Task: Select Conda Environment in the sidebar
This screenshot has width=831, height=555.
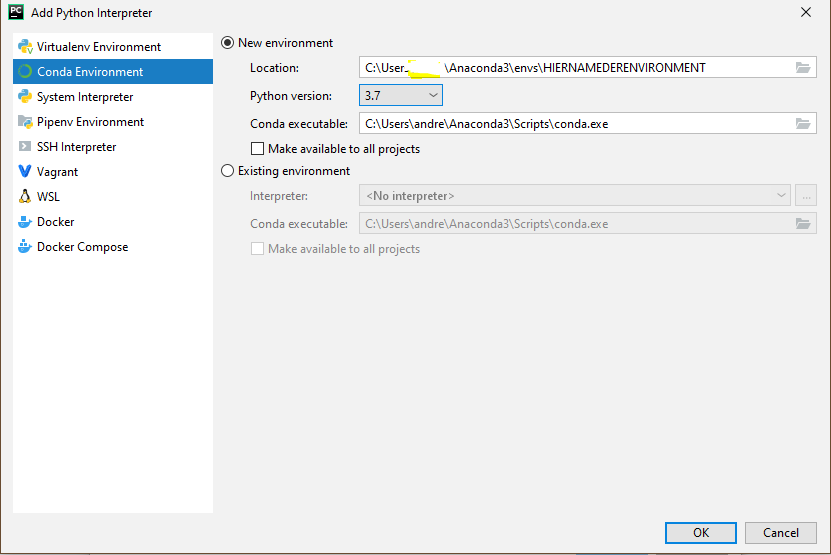Action: click(x=113, y=72)
